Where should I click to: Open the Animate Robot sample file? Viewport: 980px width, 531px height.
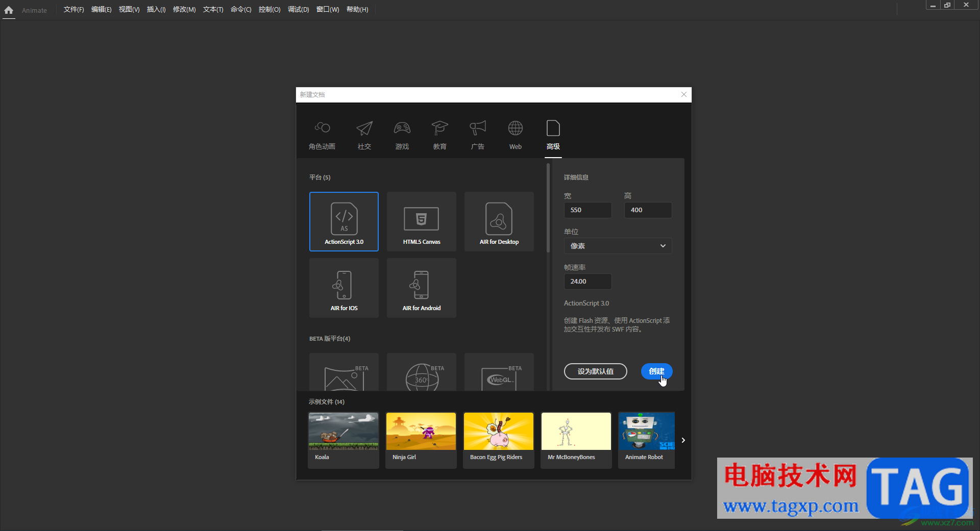click(647, 440)
